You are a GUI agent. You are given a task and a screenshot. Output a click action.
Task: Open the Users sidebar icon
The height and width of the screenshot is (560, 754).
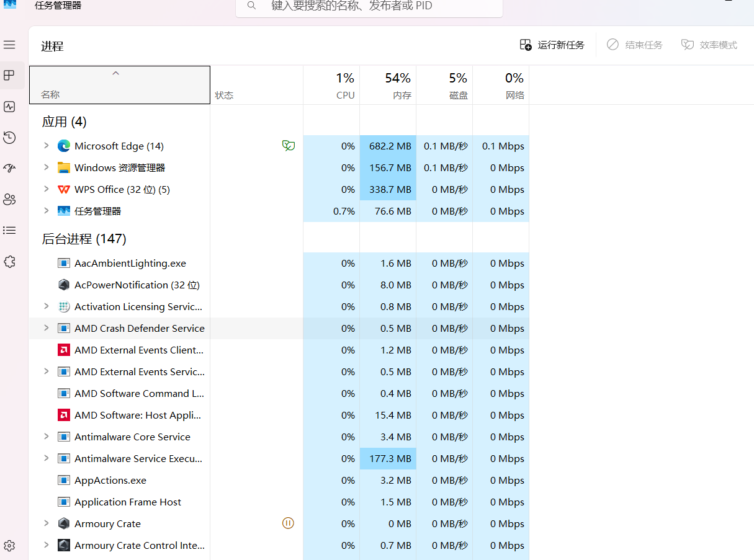9,199
